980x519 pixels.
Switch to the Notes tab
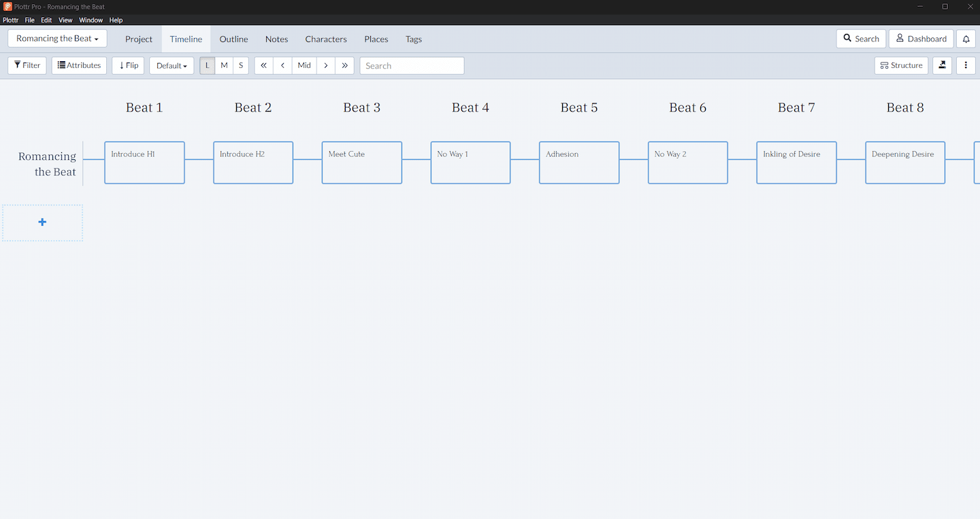(x=276, y=39)
